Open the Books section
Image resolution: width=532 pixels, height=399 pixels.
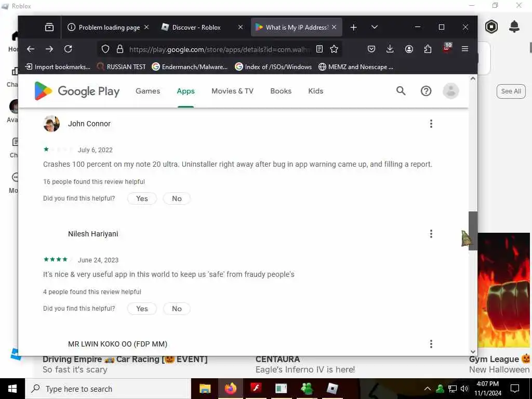(281, 91)
